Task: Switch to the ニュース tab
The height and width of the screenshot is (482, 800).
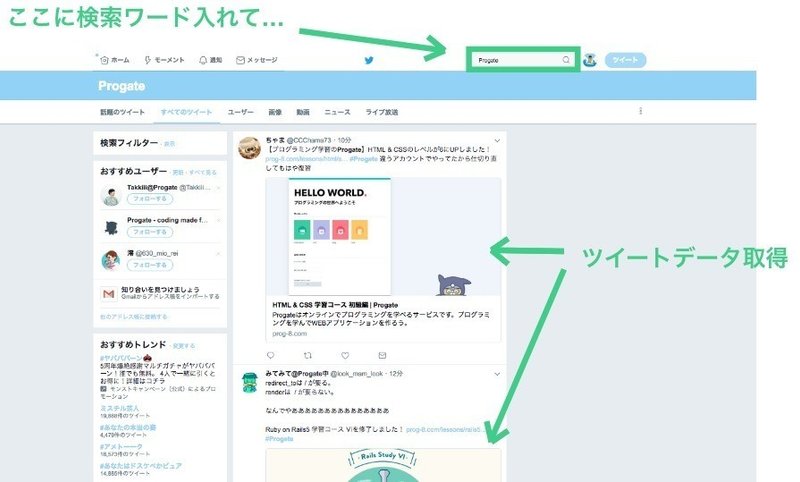Action: click(x=337, y=112)
